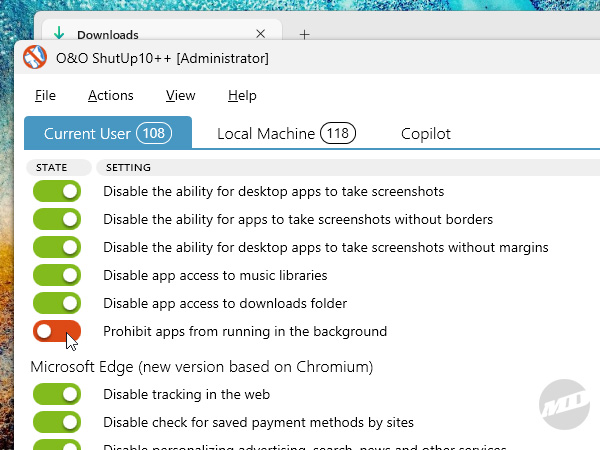Viewport: 600px width, 450px height.
Task: Sort by the STATE column header
Action: pos(52,167)
